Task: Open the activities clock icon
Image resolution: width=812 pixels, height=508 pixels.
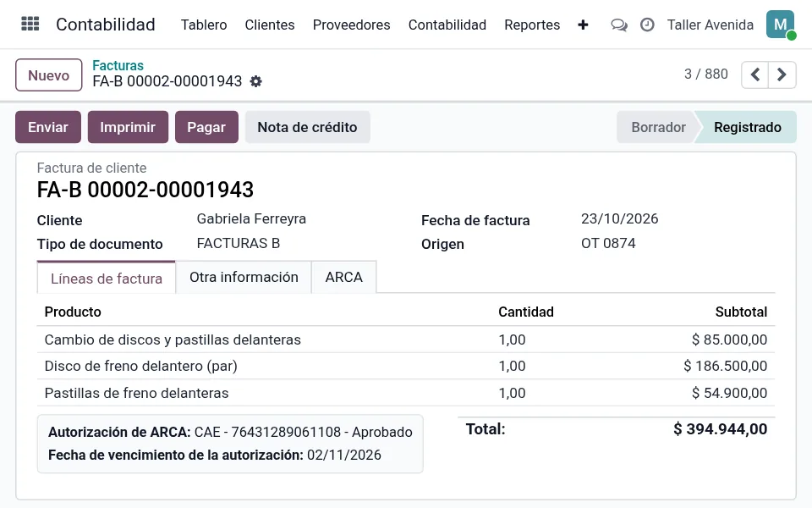Action: pos(647,25)
